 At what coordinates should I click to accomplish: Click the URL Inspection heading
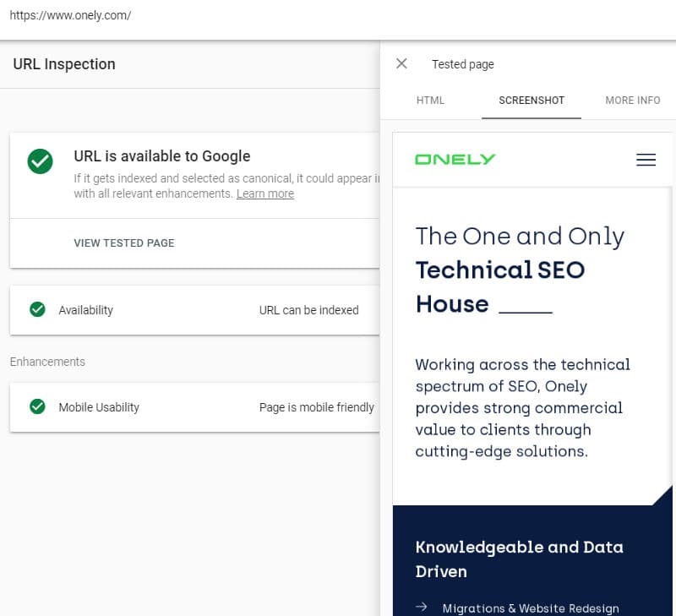pyautogui.click(x=64, y=64)
